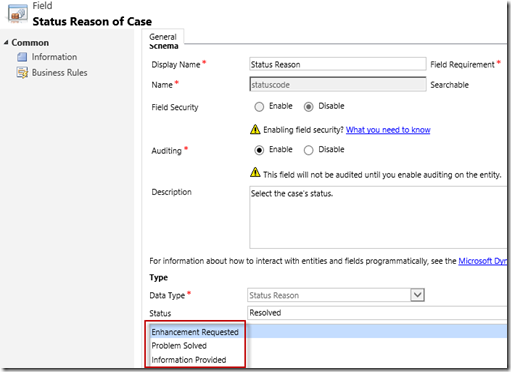Open What you need to know link
Viewport: 511px width, 372px height.
(x=388, y=130)
